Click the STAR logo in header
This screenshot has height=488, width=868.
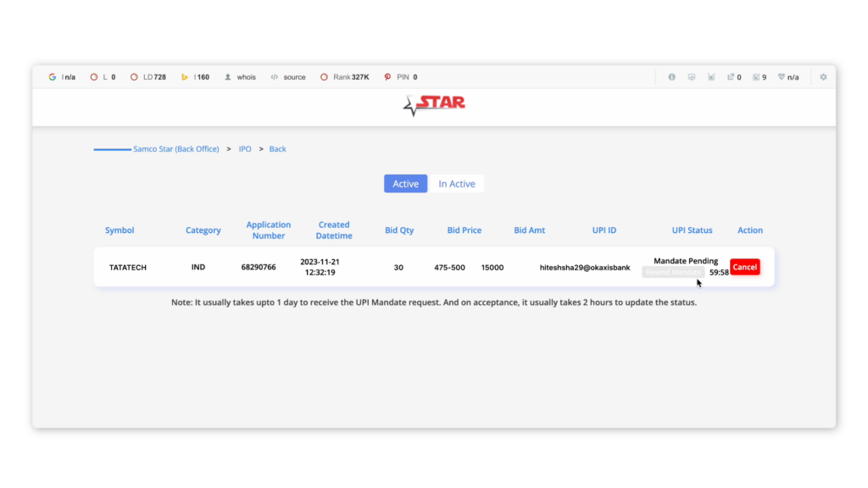click(434, 105)
